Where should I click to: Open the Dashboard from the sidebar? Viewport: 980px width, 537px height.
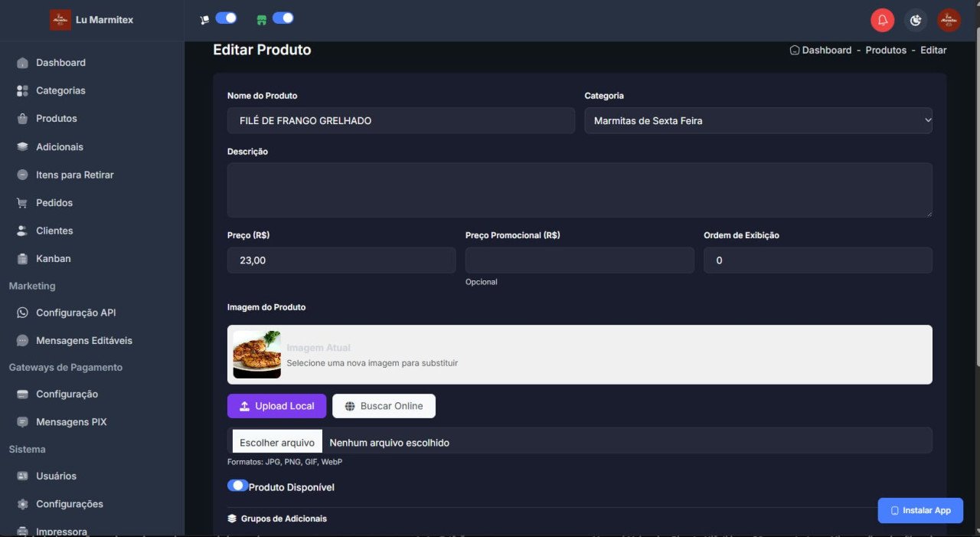tap(60, 62)
